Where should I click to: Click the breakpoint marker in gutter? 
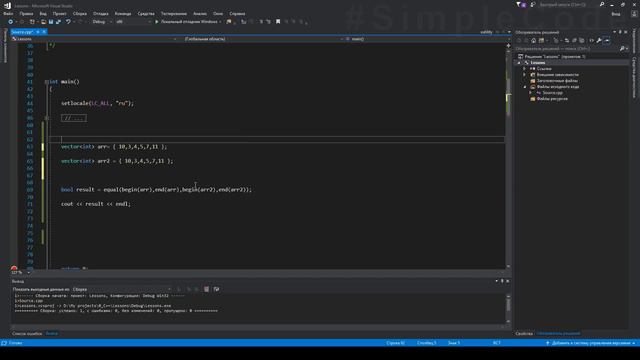14,269
